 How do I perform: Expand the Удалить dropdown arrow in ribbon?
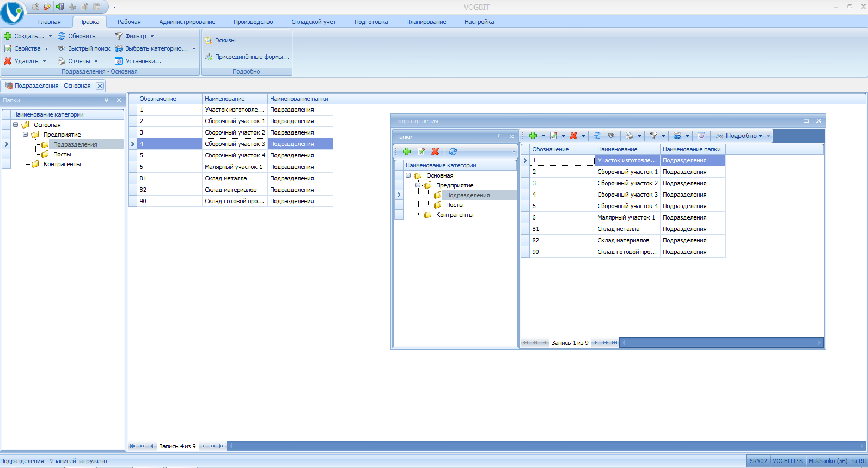coord(45,62)
